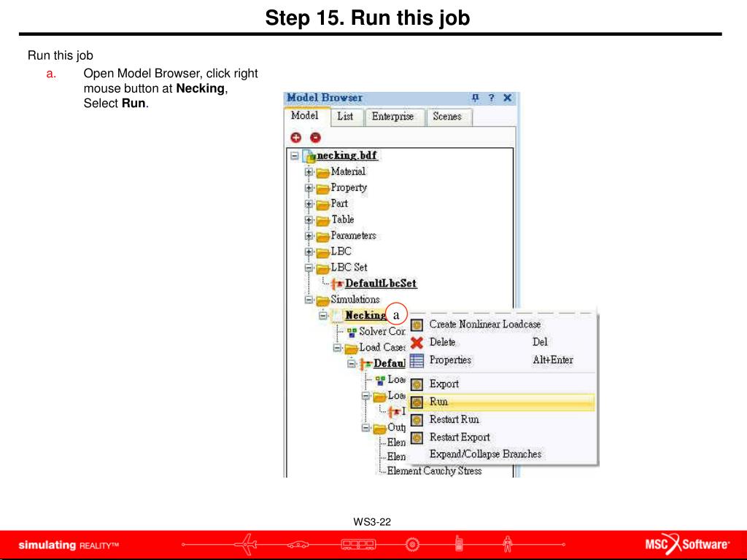Click the Solver Control item icon

pos(352,332)
